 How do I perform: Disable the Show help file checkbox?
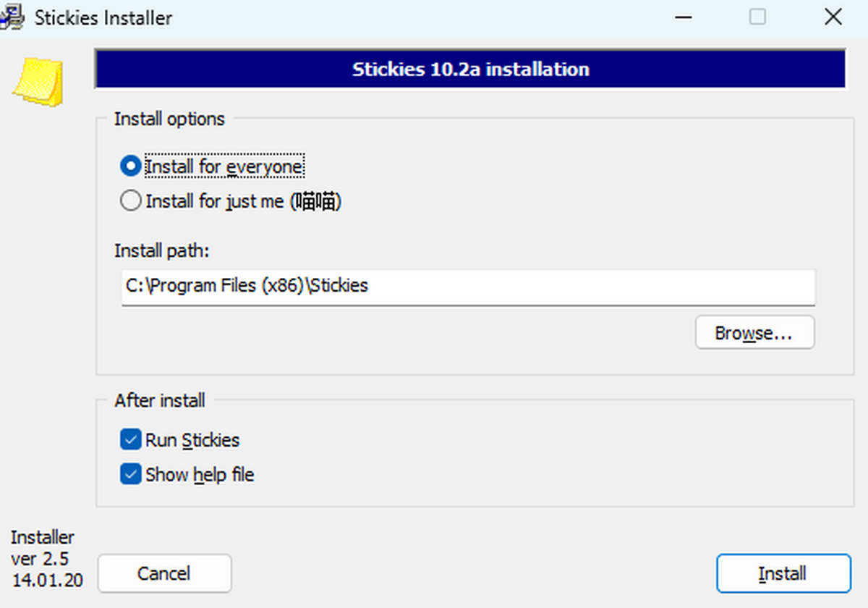click(131, 475)
